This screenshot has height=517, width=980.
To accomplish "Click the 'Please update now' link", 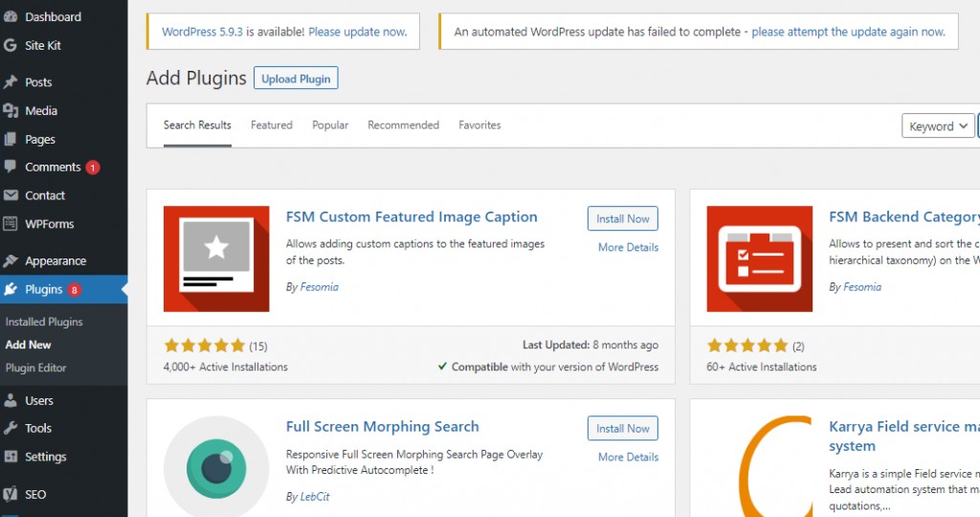I will coord(357,32).
